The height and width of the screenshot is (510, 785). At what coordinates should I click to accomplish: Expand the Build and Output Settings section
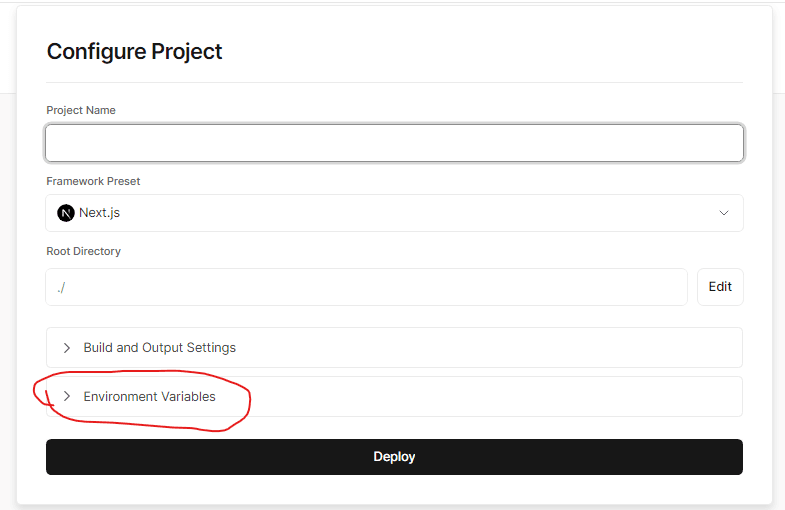(394, 348)
